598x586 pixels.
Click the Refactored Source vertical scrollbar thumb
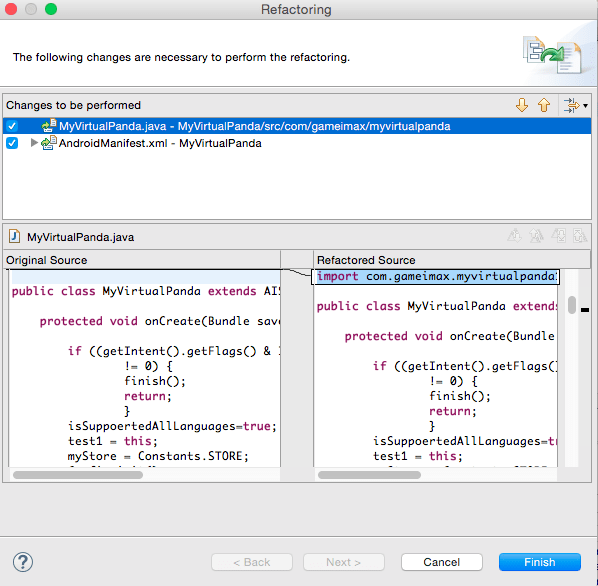(571, 305)
